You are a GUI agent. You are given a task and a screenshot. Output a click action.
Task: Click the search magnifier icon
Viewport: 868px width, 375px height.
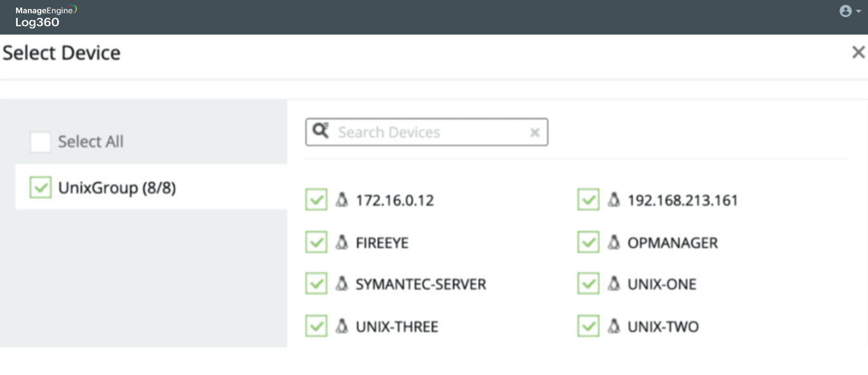point(321,131)
